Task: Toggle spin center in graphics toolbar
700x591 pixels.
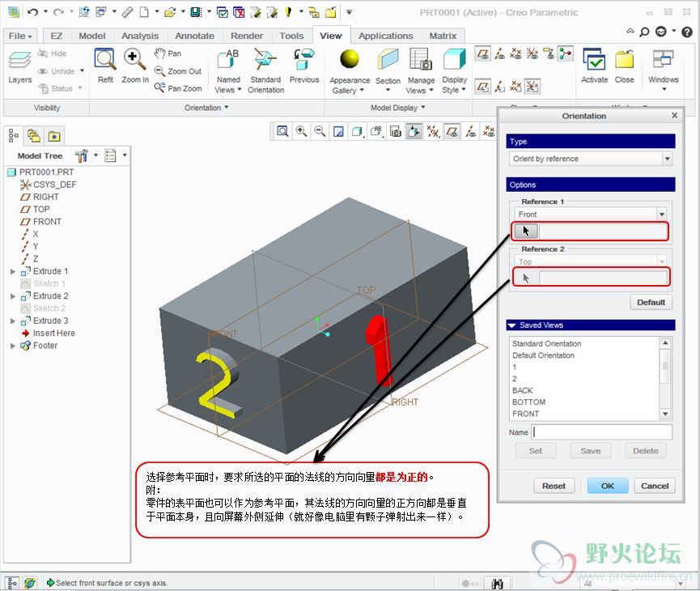Action: click(x=414, y=131)
